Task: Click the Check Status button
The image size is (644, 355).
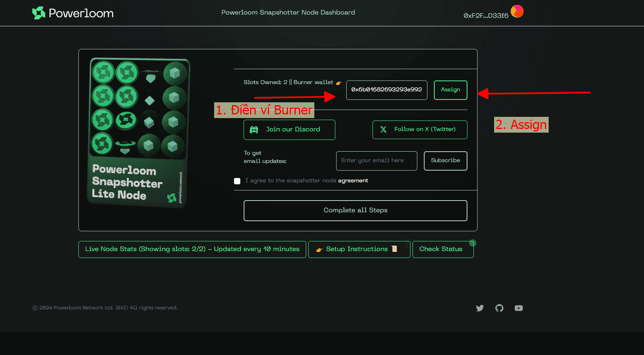Action: (x=443, y=249)
